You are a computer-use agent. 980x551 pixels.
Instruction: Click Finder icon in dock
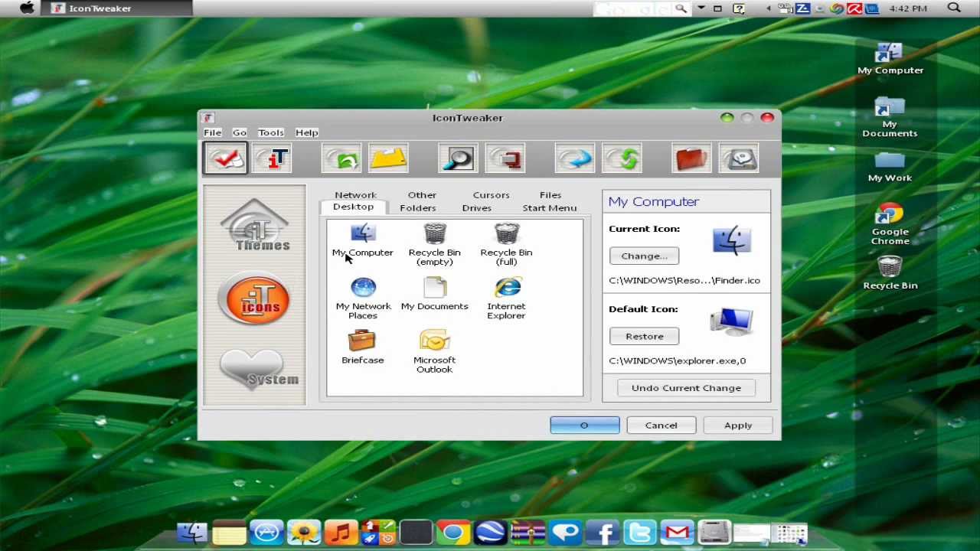coord(191,533)
